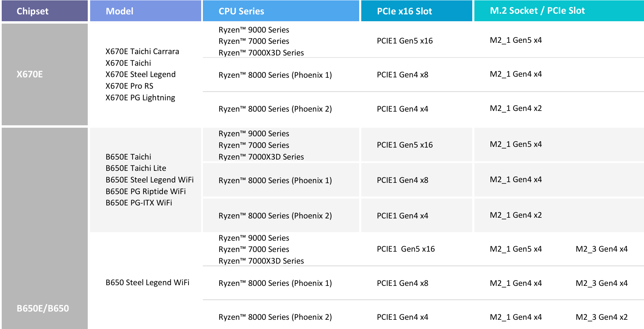Click the CPU Series column header

pyautogui.click(x=241, y=11)
